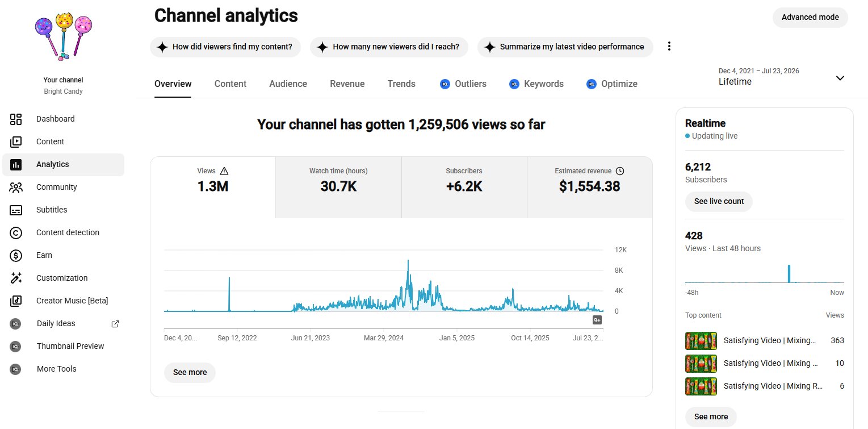Switch to the Audience tab
The width and height of the screenshot is (868, 429).
[288, 84]
